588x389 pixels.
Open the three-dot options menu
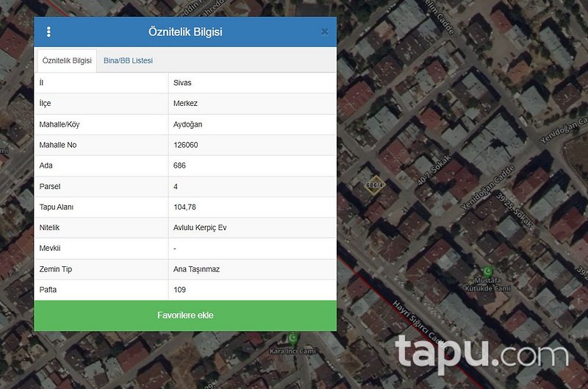[49, 32]
